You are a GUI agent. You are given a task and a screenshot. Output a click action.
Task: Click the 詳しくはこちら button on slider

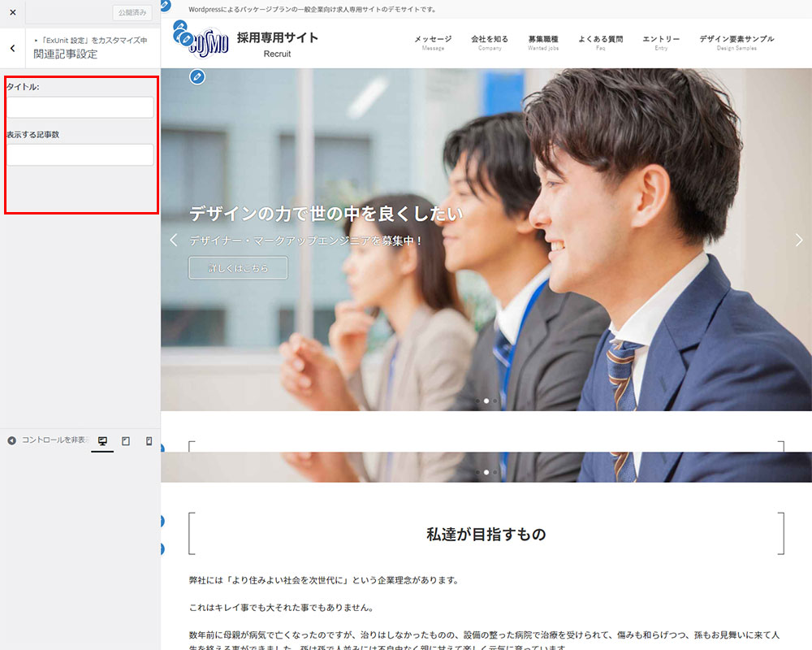[x=238, y=268]
